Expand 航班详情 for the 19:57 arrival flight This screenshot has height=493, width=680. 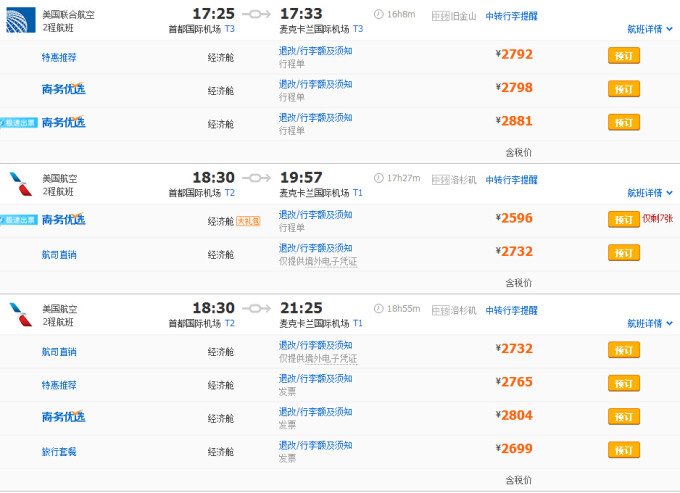point(650,193)
